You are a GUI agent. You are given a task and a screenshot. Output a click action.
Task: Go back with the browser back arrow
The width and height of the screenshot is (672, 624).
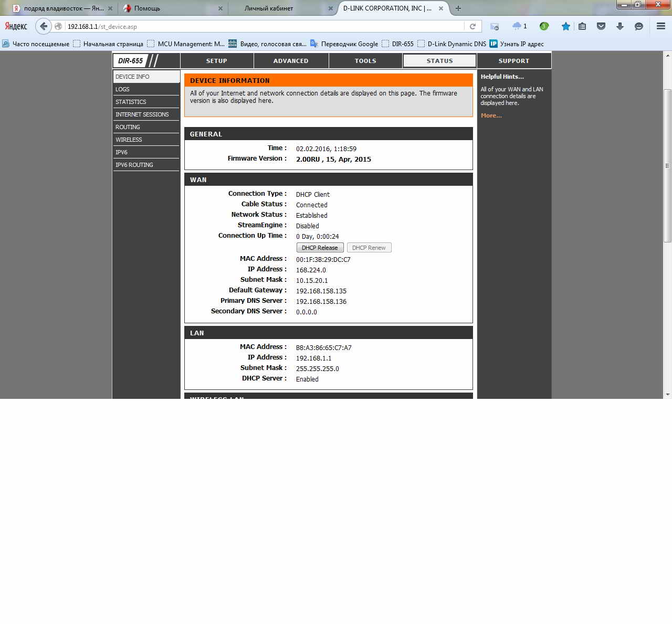point(44,26)
